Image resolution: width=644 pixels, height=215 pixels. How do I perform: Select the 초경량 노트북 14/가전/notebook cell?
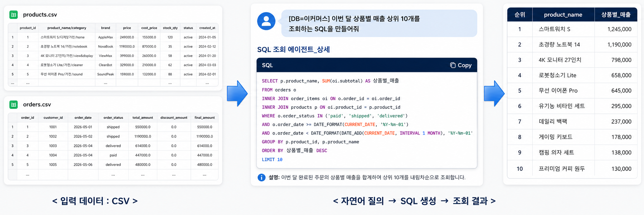[x=67, y=47]
